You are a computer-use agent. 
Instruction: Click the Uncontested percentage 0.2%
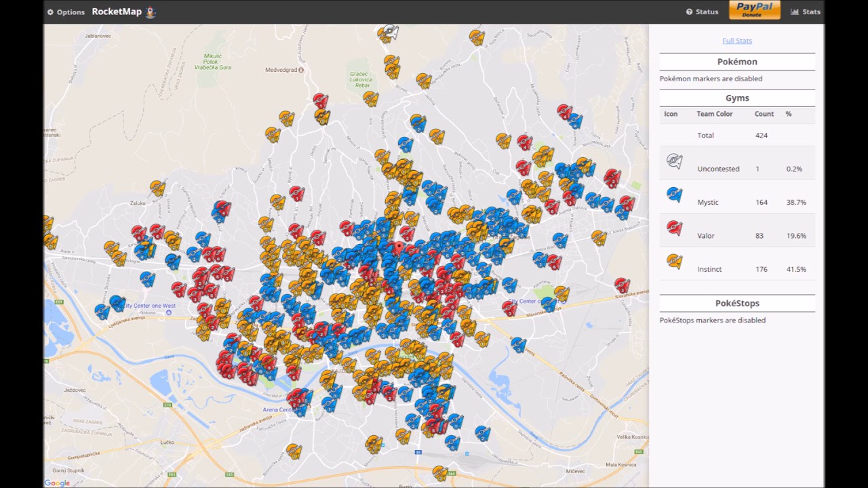[x=794, y=169]
